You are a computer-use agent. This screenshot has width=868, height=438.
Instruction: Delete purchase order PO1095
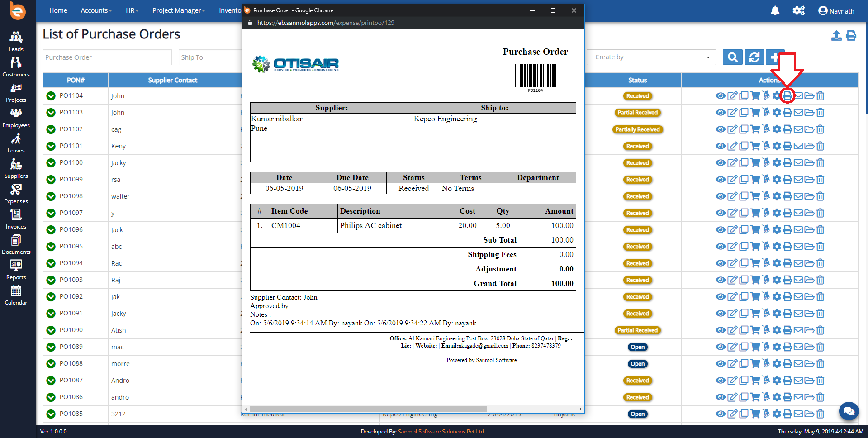point(821,247)
